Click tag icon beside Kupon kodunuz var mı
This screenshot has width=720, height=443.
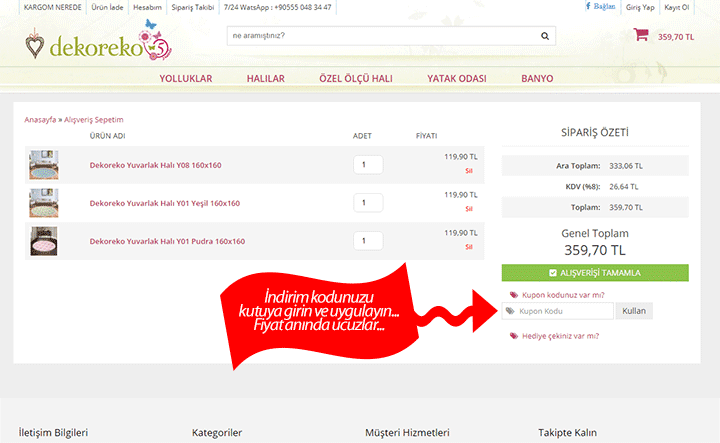pos(514,295)
